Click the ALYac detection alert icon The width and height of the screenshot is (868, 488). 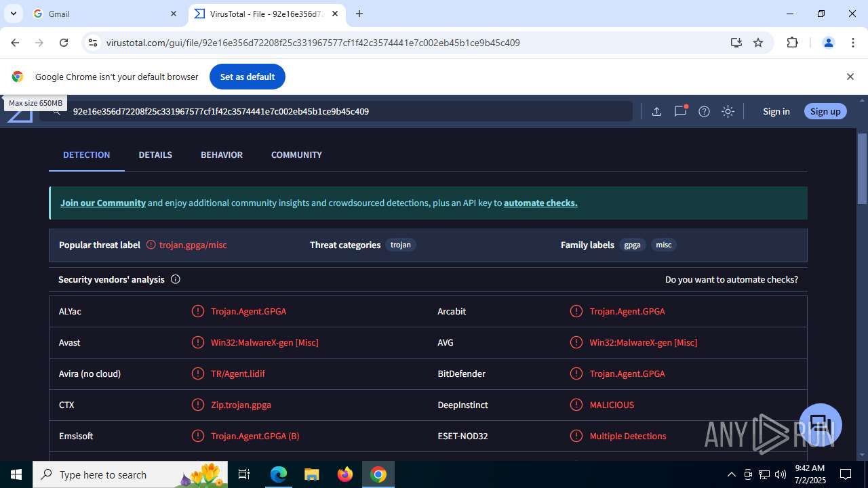(x=197, y=311)
